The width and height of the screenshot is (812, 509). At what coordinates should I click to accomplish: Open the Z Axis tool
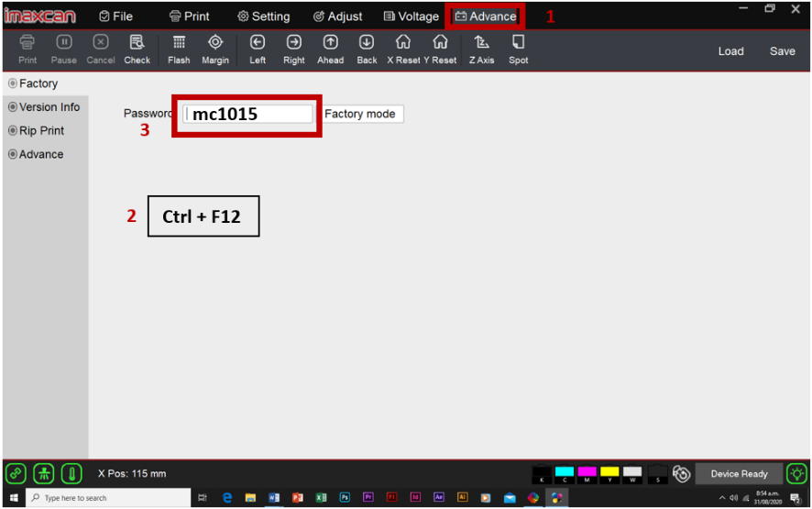pyautogui.click(x=481, y=50)
